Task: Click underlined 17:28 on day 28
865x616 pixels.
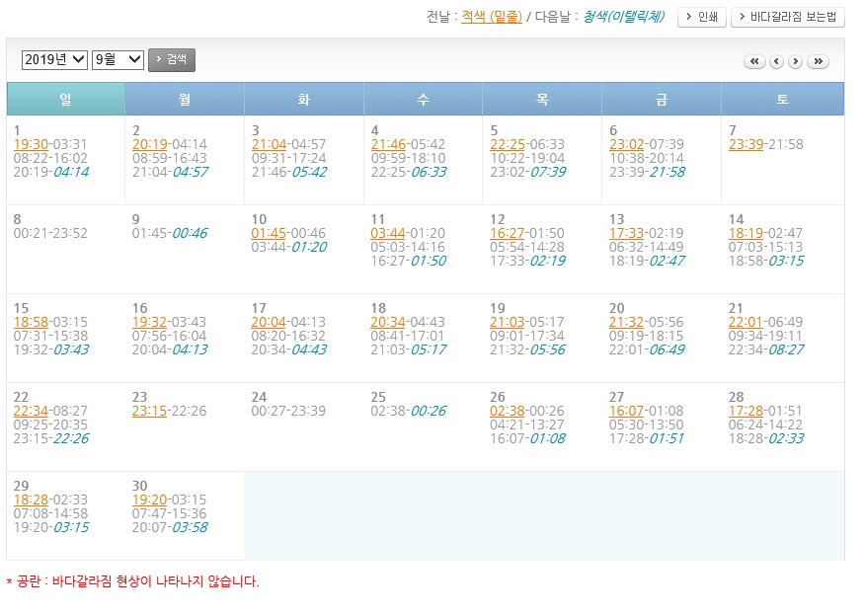Action: coord(746,411)
